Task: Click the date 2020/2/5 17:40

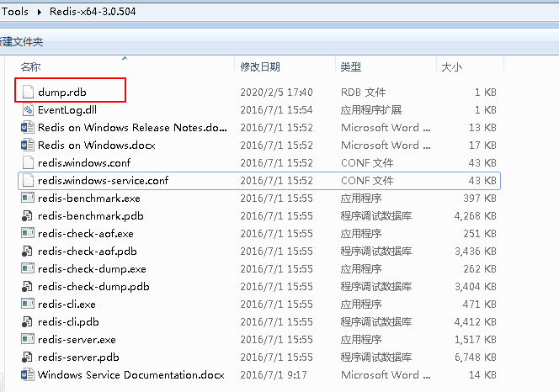Action: tap(276, 93)
